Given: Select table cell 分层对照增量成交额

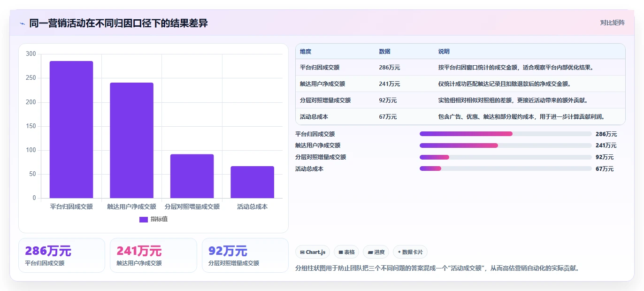Looking at the screenshot, I should coord(325,100).
